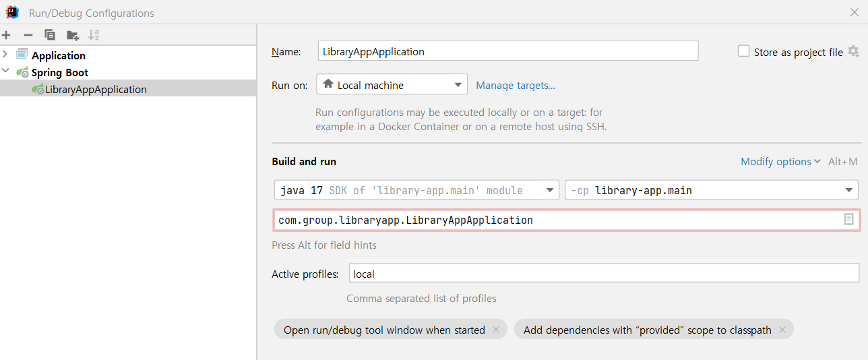Click the IntelliJ logo in title bar
868x360 pixels.
(x=12, y=12)
